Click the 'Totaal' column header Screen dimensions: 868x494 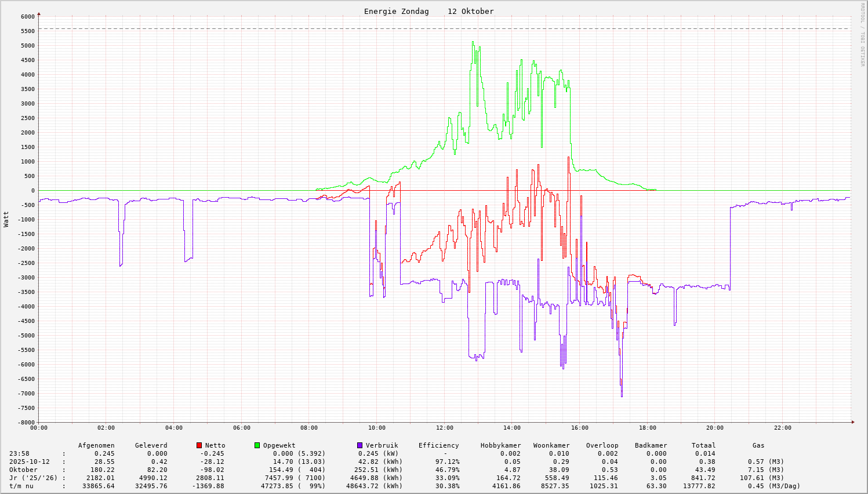coord(703,445)
